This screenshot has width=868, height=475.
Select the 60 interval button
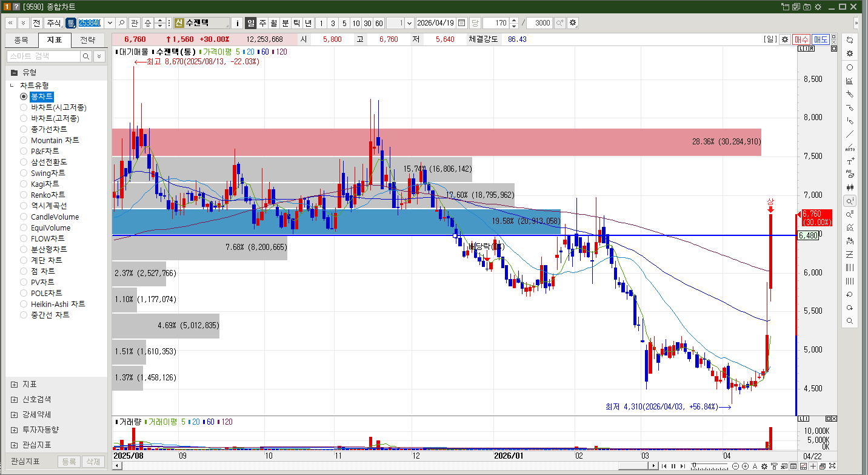click(379, 23)
